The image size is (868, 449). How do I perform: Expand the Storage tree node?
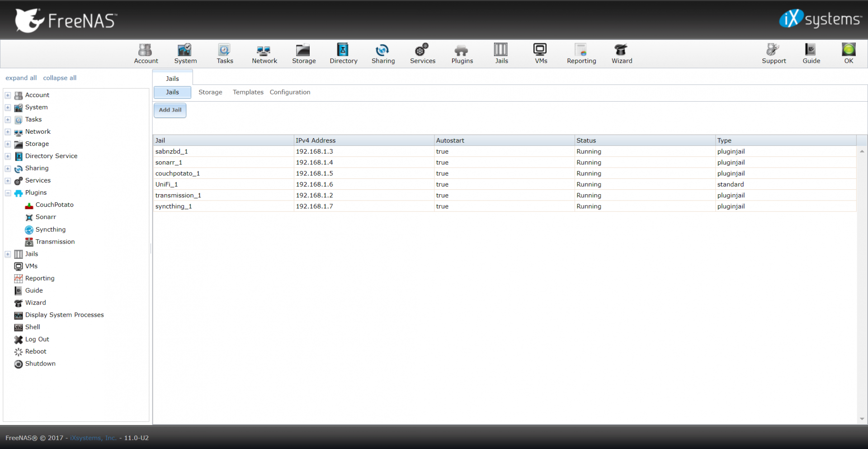8,144
